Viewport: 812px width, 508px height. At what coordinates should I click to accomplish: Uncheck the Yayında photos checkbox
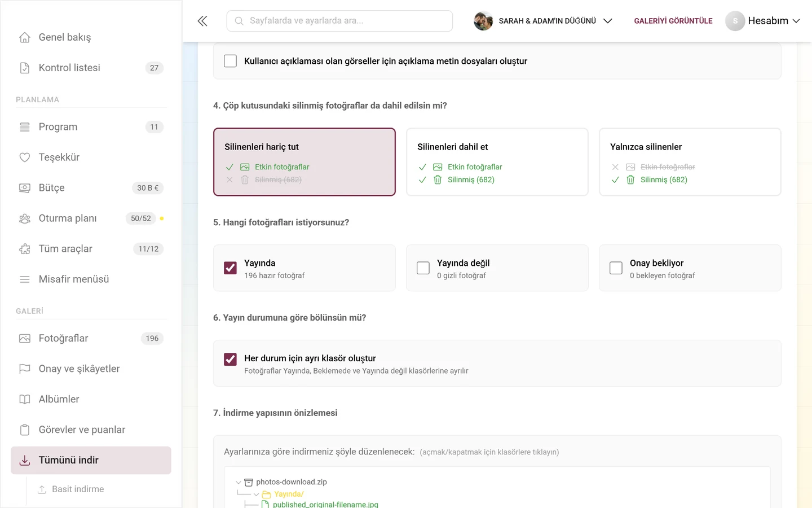point(230,268)
